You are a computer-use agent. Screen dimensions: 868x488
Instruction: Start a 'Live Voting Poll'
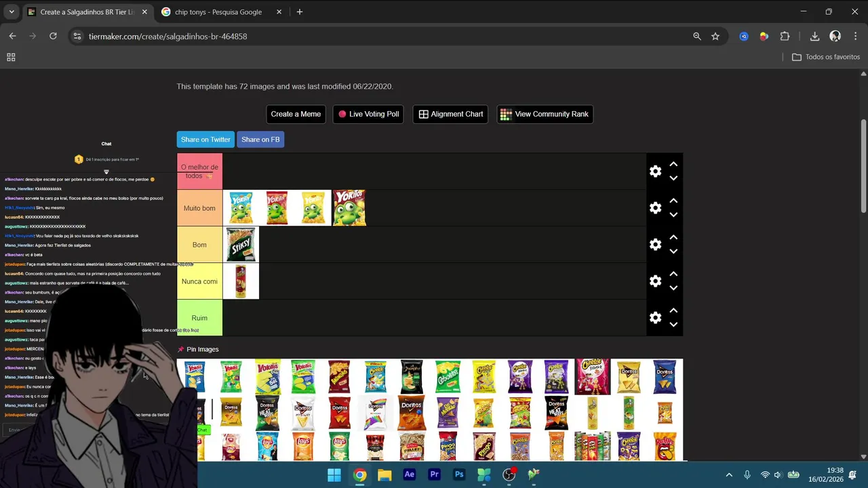click(x=368, y=114)
